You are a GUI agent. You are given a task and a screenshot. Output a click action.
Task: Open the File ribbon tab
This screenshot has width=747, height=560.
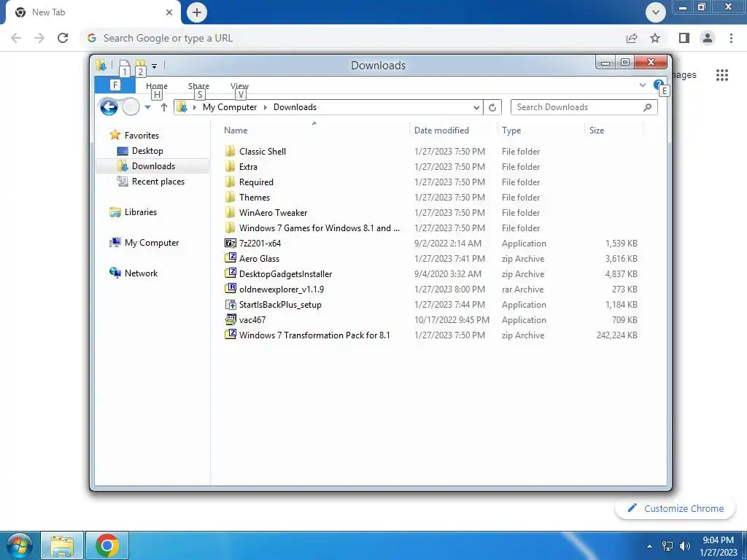(x=115, y=85)
